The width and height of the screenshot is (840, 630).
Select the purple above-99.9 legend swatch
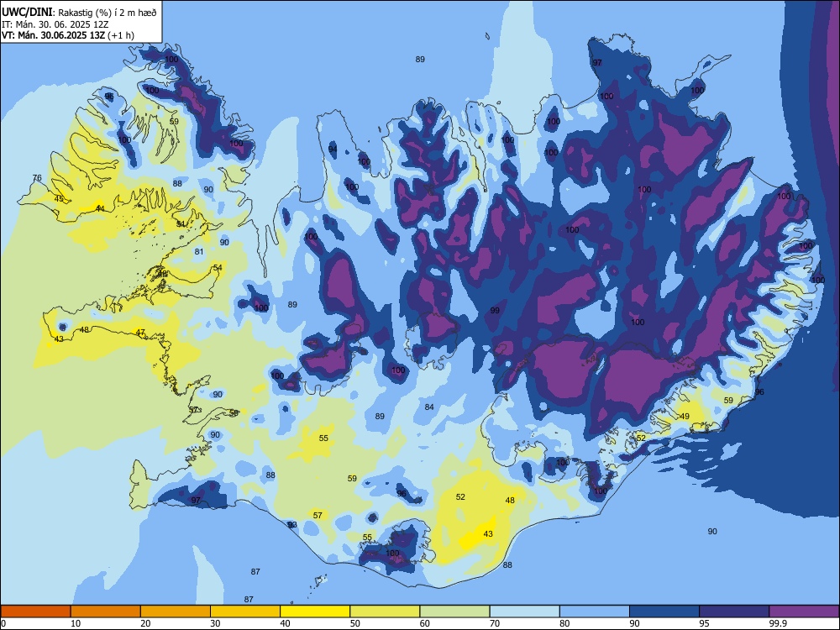pyautogui.click(x=804, y=612)
